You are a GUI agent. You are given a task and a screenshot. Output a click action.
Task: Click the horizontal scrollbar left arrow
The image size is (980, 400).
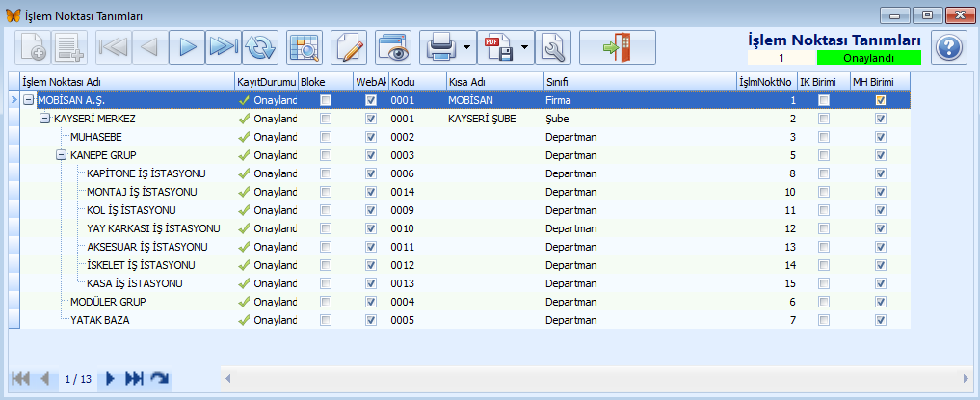[228, 378]
